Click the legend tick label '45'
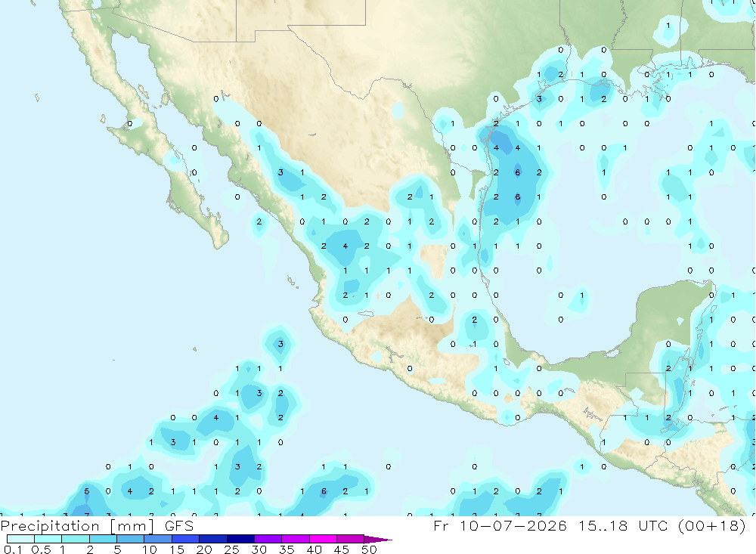The height and width of the screenshot is (554, 756). click(342, 549)
